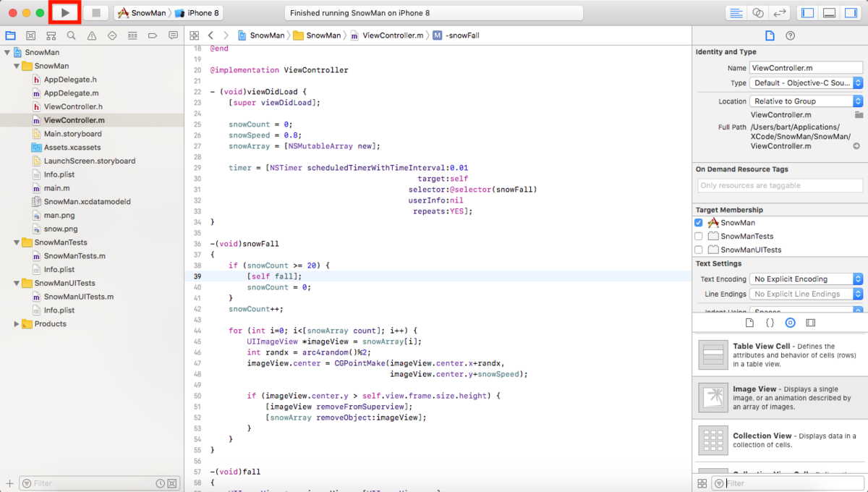Show the Quick Help inspector tab
The height and width of the screenshot is (492, 868).
(791, 35)
